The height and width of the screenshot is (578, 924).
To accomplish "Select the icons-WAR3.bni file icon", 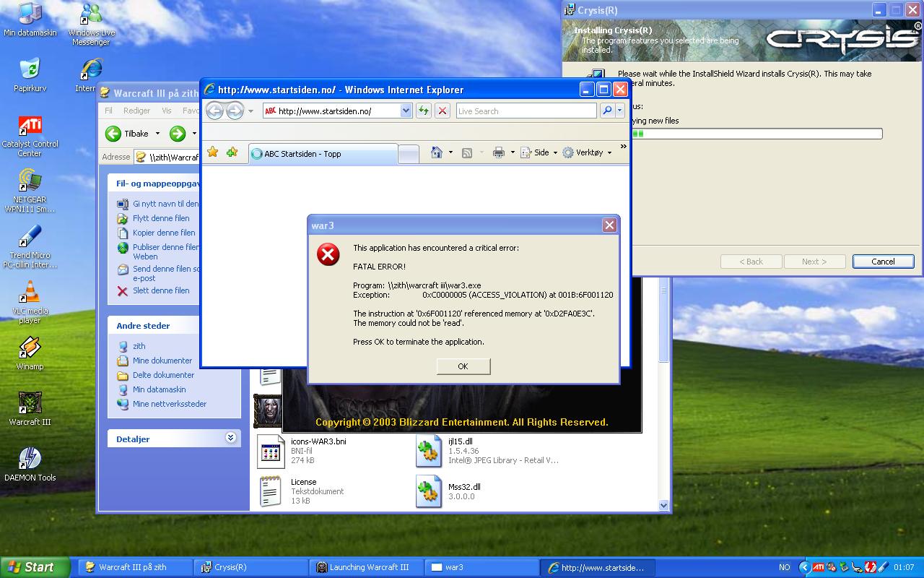I will (x=271, y=452).
